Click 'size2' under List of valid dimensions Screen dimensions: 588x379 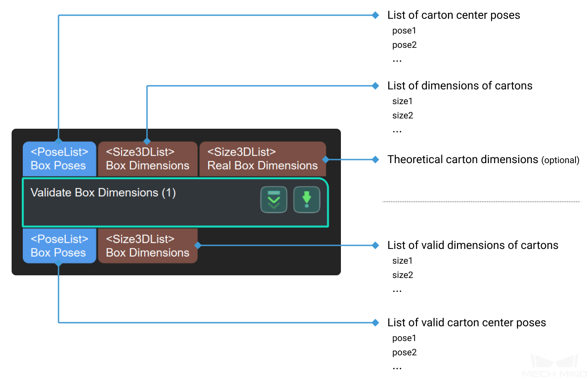403,275
